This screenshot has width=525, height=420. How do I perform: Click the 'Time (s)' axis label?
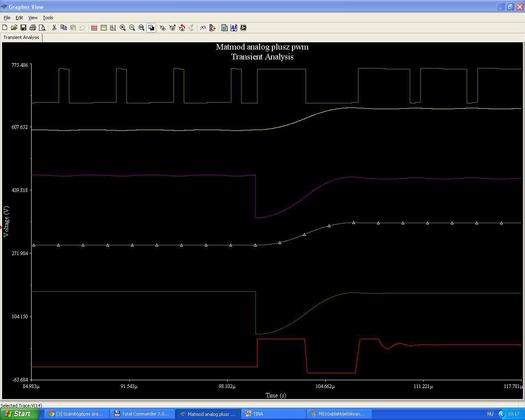pos(276,395)
